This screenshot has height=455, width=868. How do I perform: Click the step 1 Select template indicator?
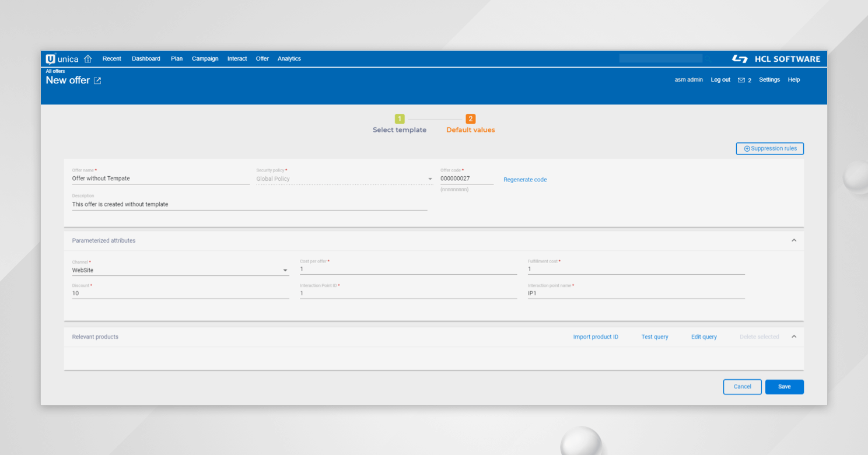click(x=400, y=118)
